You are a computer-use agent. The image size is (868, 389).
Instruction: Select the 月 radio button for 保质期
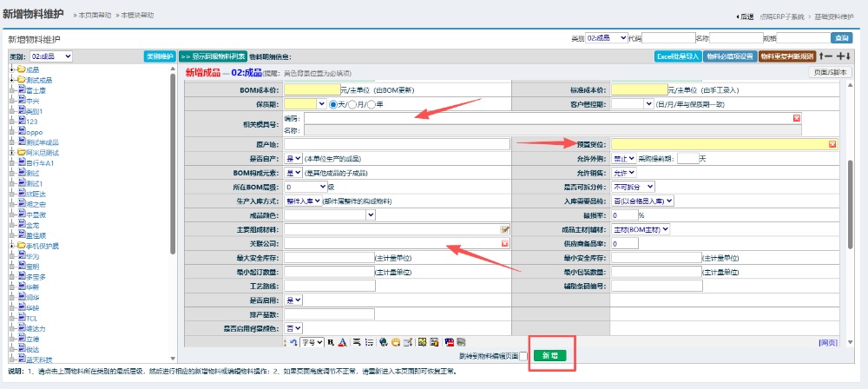[x=353, y=104]
